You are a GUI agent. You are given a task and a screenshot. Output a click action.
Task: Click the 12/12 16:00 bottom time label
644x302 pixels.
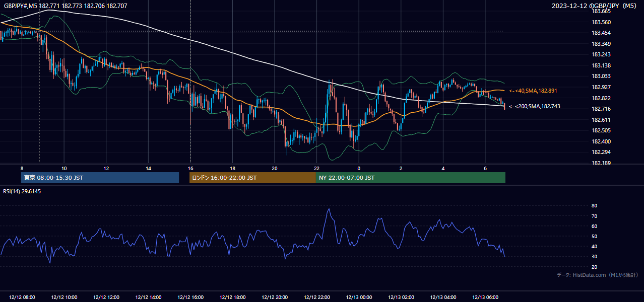point(190,297)
